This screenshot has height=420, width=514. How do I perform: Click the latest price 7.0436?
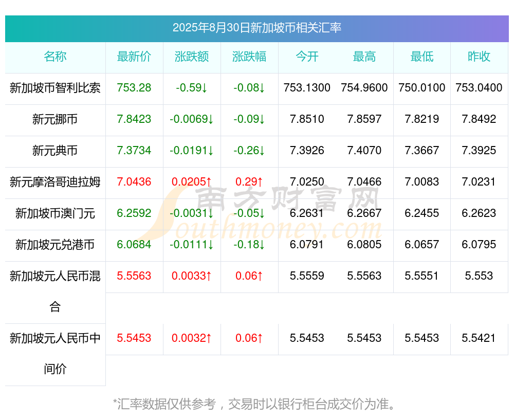134,181
